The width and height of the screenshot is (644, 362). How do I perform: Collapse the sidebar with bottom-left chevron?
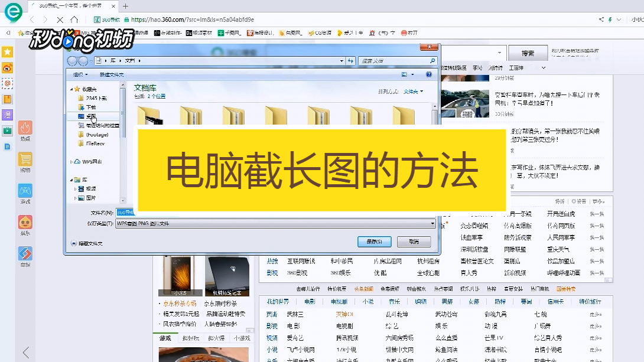pos(26,352)
